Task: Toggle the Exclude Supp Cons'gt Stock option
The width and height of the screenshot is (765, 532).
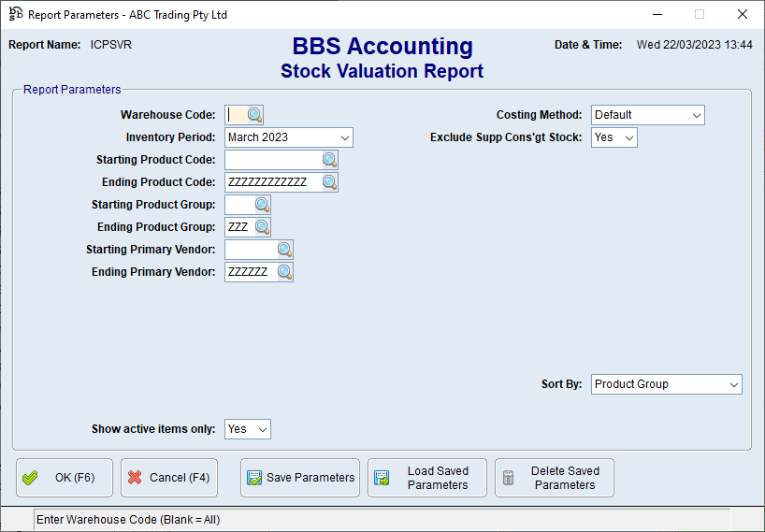Action: click(x=614, y=137)
